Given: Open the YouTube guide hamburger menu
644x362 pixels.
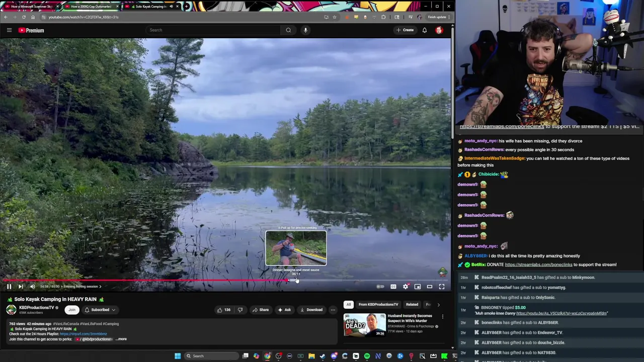Looking at the screenshot, I should (9, 30).
